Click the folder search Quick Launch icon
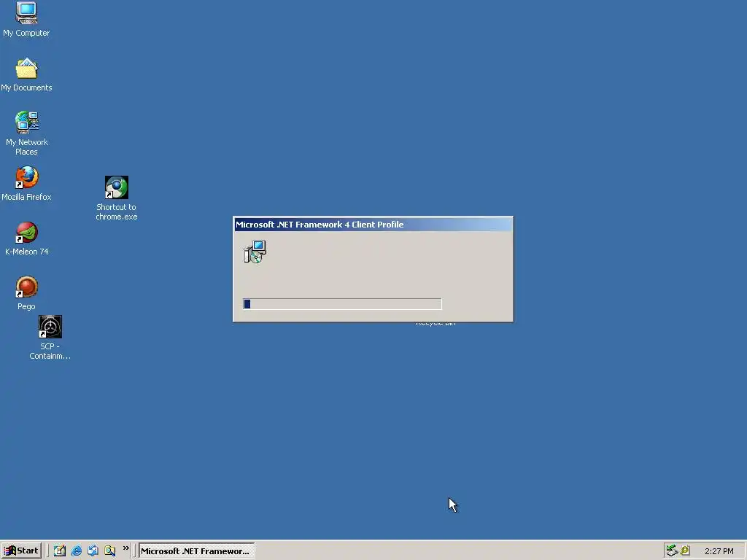Screen dimensions: 747x560 point(109,551)
